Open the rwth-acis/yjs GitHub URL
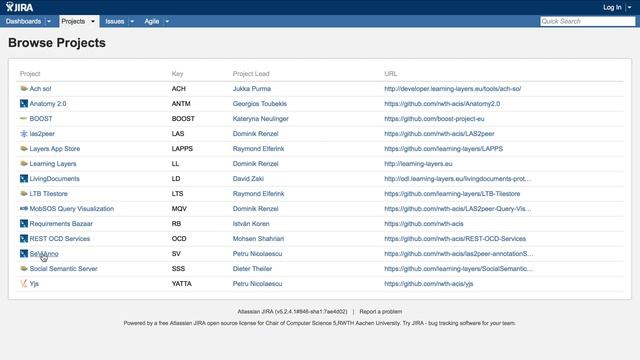The height and width of the screenshot is (360, 640). [429, 284]
